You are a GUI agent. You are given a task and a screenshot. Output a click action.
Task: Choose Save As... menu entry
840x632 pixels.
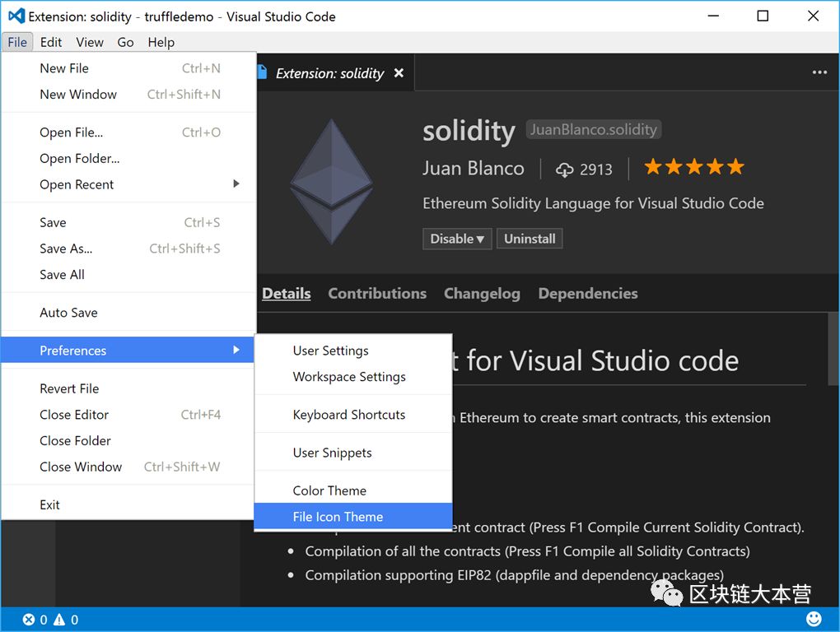point(128,249)
